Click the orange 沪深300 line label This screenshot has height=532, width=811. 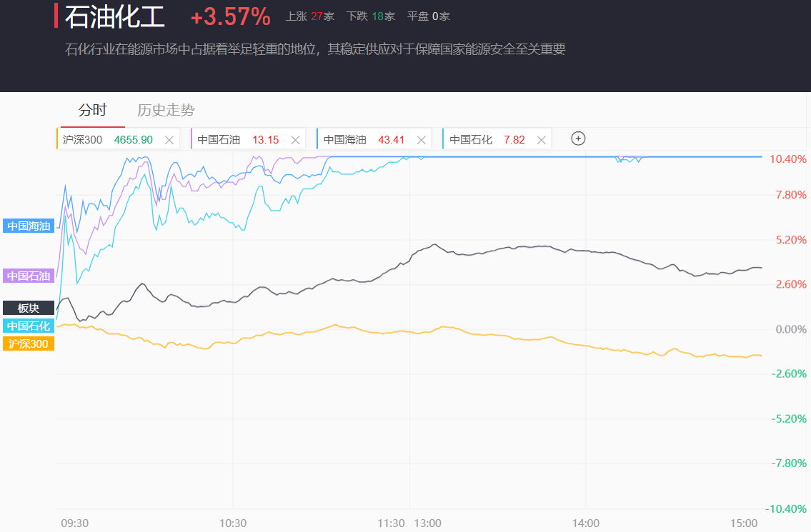point(29,343)
